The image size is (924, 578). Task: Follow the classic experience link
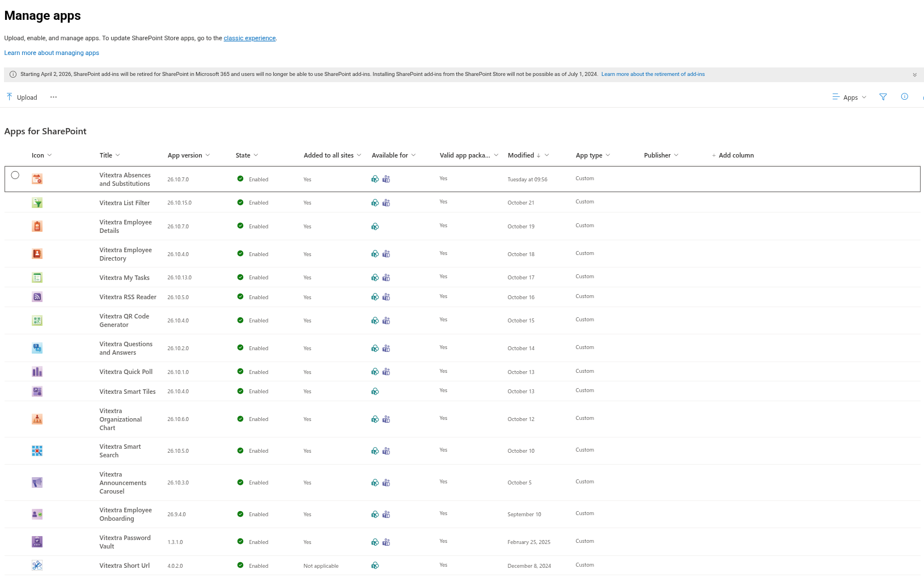pos(249,38)
